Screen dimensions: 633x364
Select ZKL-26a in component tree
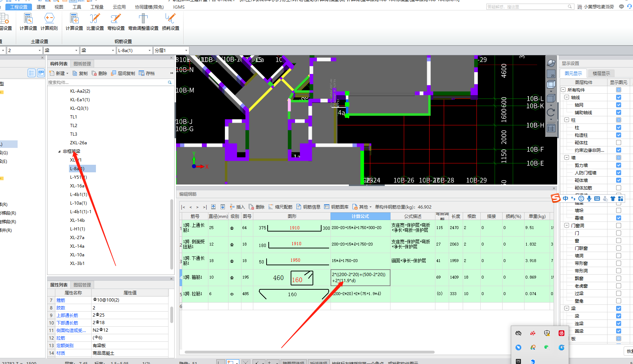pyautogui.click(x=78, y=143)
